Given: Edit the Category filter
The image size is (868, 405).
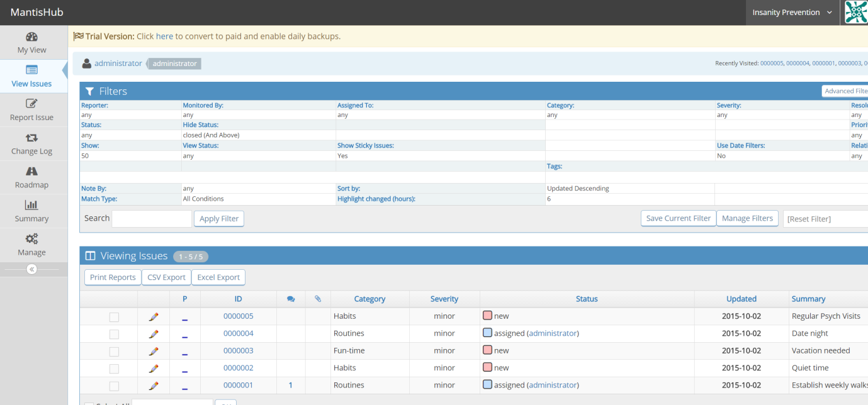Looking at the screenshot, I should point(561,106).
